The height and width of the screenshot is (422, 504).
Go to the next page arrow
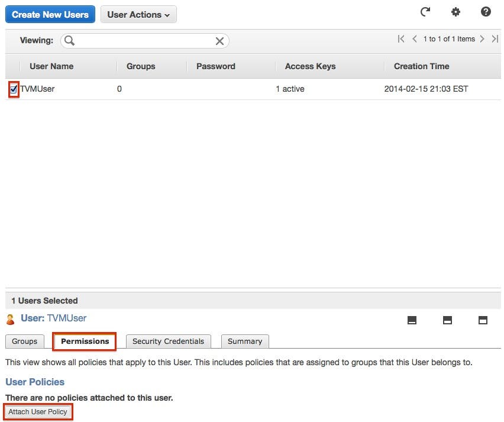482,39
